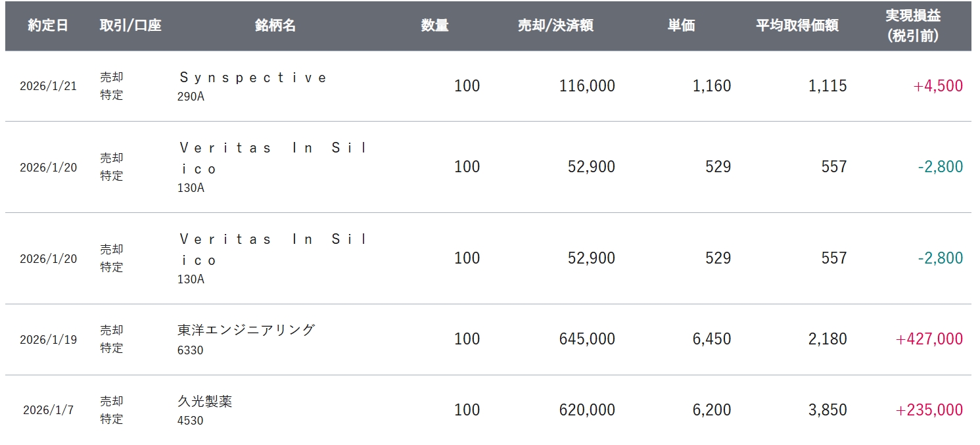The height and width of the screenshot is (445, 980).
Task: Click the 数量 column header
Action: coord(435,26)
